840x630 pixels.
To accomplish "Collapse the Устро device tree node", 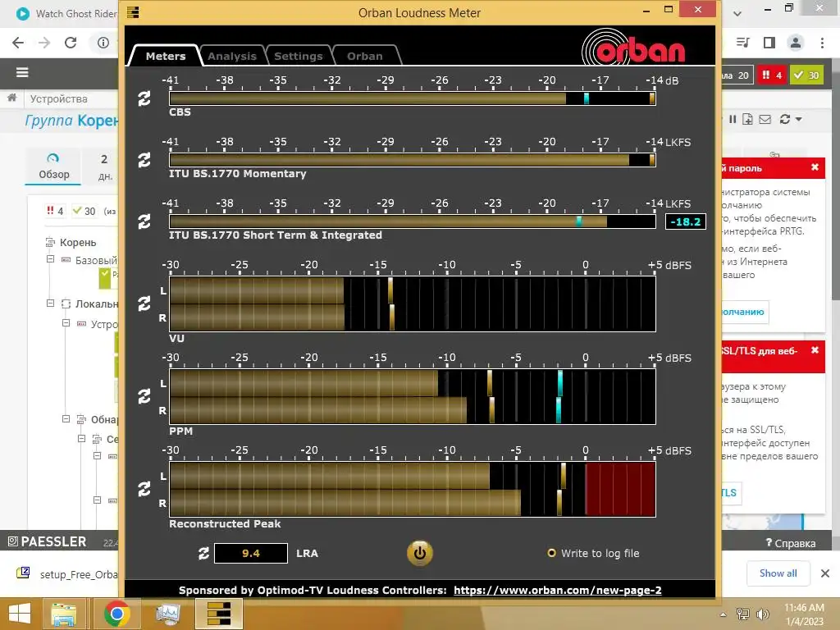I will point(66,323).
